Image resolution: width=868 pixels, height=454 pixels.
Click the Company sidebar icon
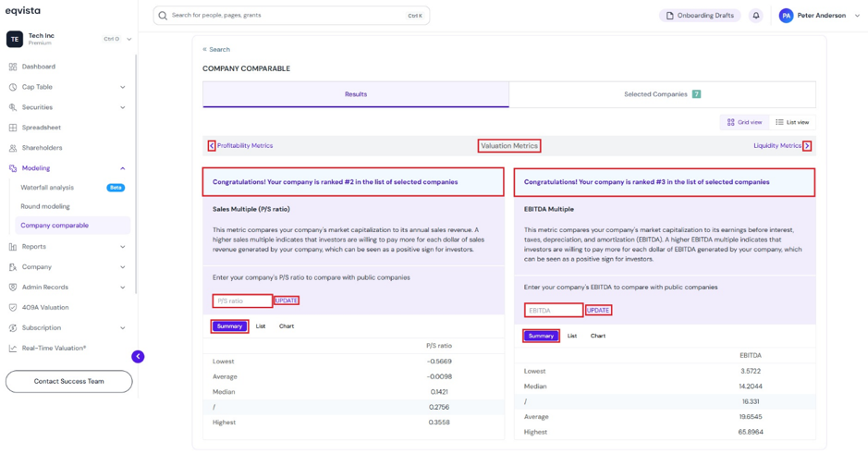coord(13,267)
